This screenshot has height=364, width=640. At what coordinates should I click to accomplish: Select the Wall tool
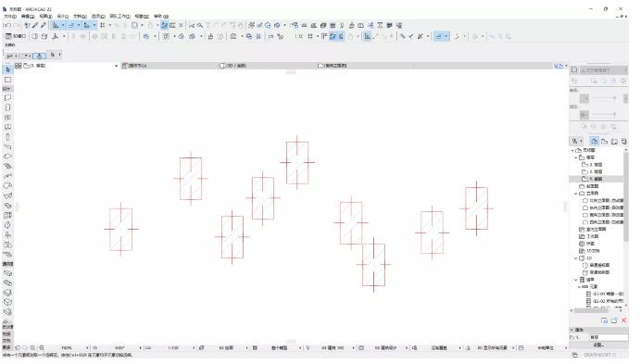click(x=7, y=98)
